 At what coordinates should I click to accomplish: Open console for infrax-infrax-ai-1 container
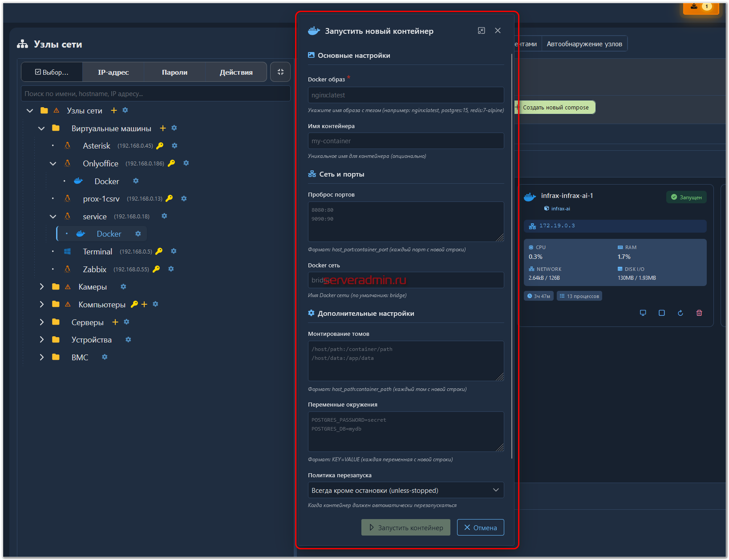[x=643, y=313]
